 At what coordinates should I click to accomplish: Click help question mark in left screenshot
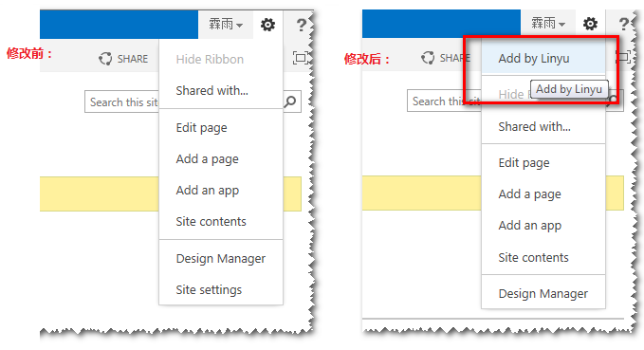(x=302, y=25)
